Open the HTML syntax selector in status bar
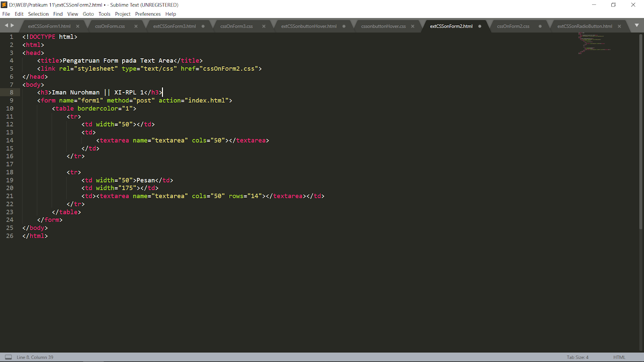 click(x=619, y=357)
